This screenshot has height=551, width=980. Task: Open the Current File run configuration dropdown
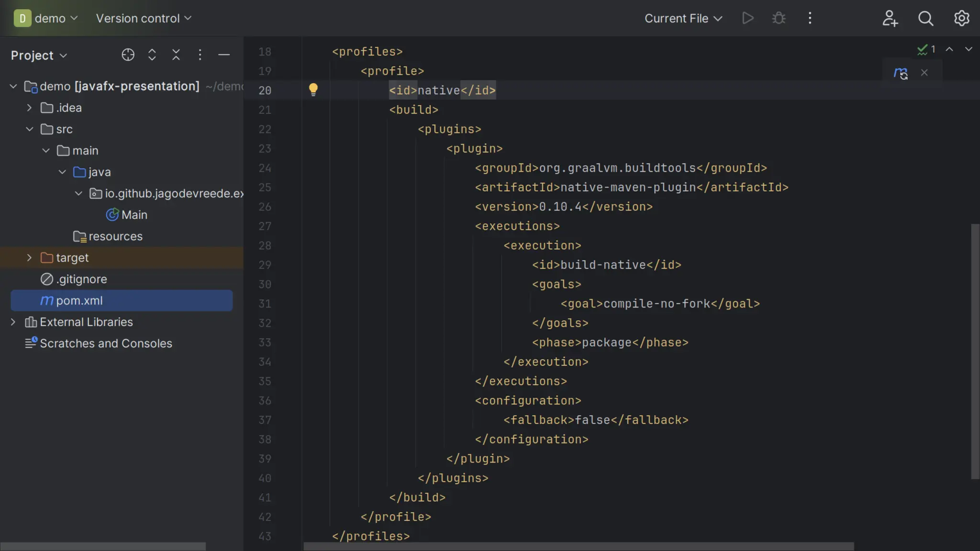point(683,18)
